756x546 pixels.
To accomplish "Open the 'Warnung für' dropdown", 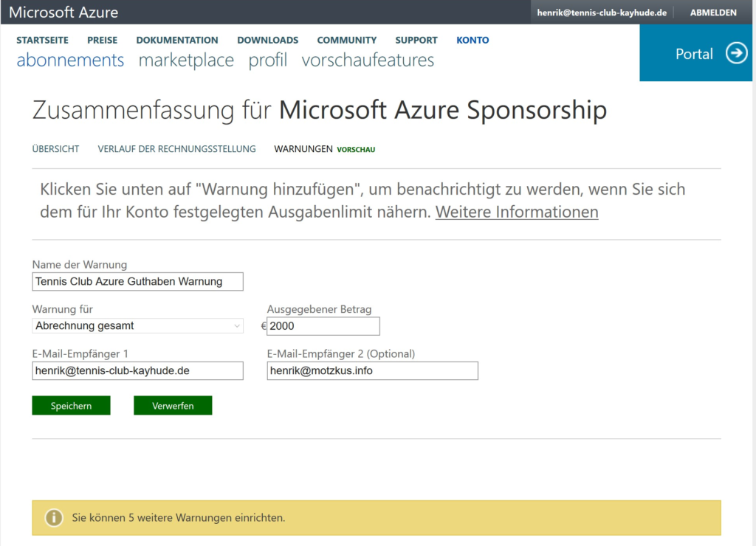I will [x=138, y=325].
